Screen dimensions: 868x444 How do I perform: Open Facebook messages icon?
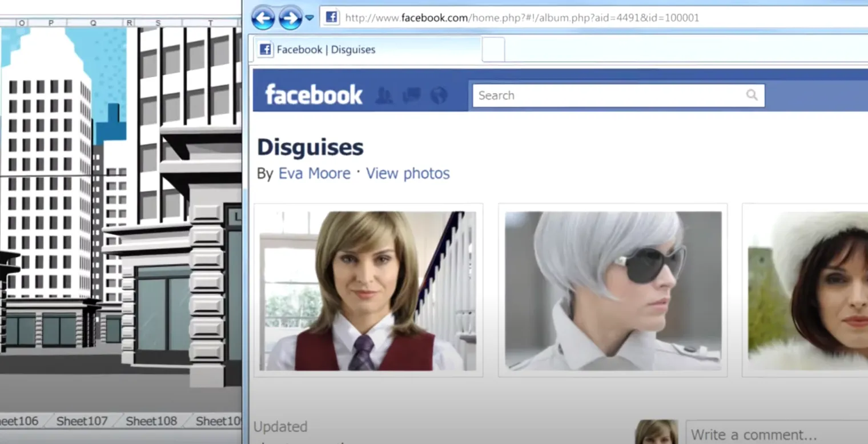pyautogui.click(x=411, y=95)
